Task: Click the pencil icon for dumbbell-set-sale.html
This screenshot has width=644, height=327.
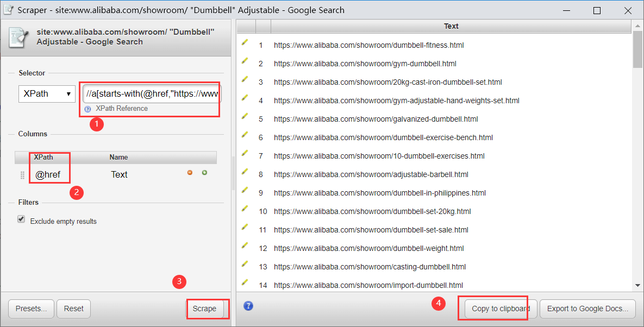Action: [x=245, y=227]
